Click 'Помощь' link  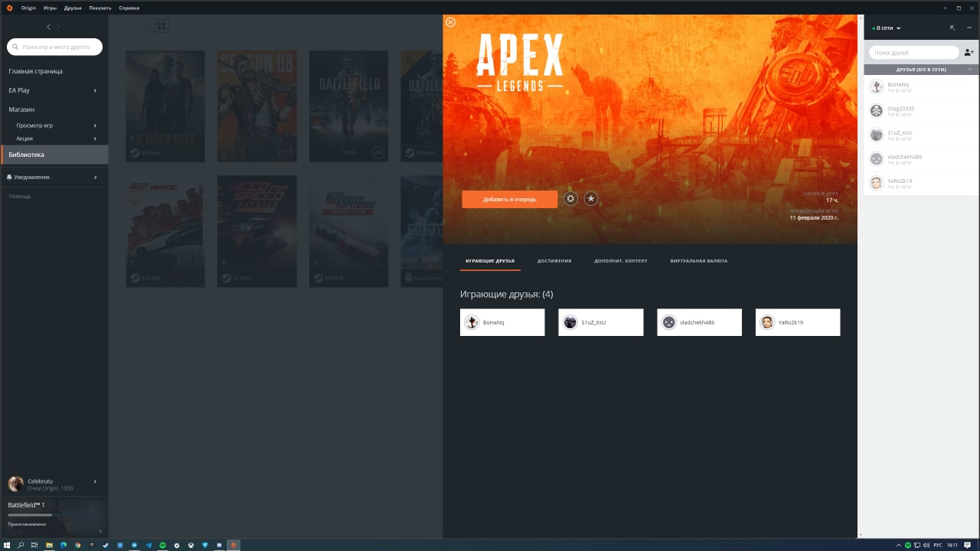tap(20, 197)
